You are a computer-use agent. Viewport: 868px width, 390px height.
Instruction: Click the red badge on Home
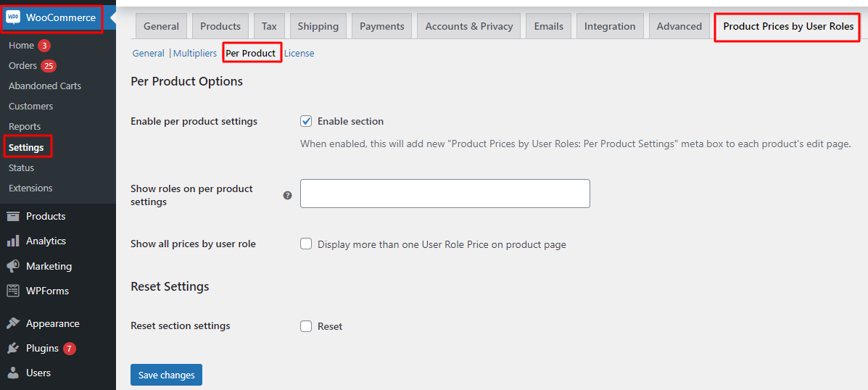(44, 46)
